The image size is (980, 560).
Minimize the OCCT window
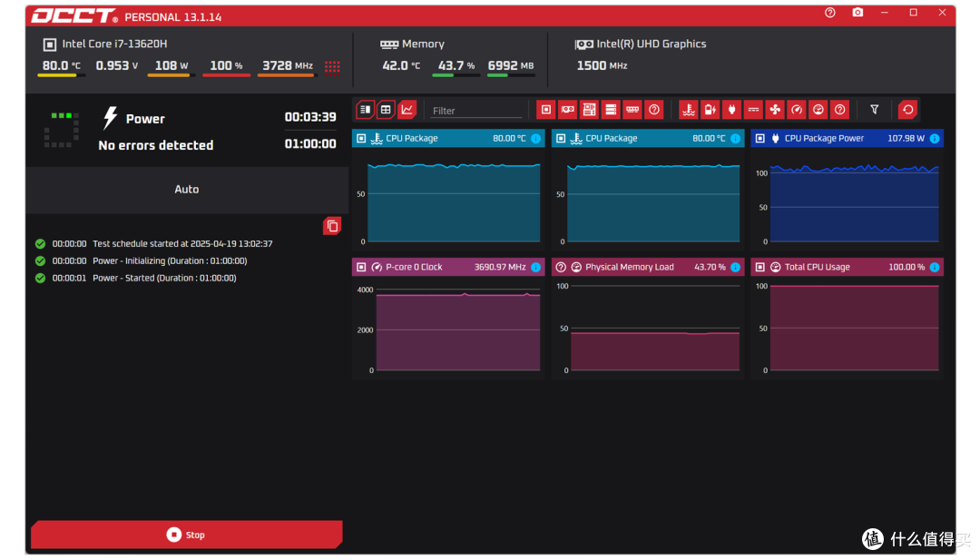[885, 13]
